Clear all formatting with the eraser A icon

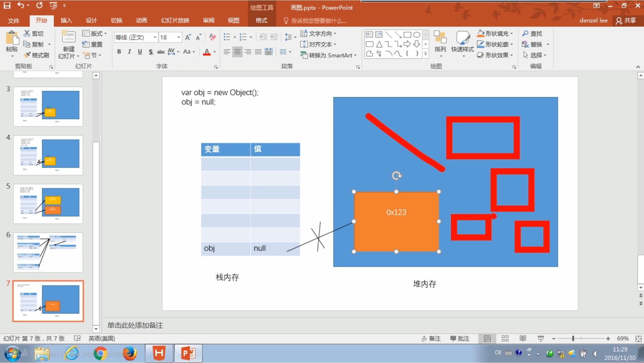[x=213, y=37]
